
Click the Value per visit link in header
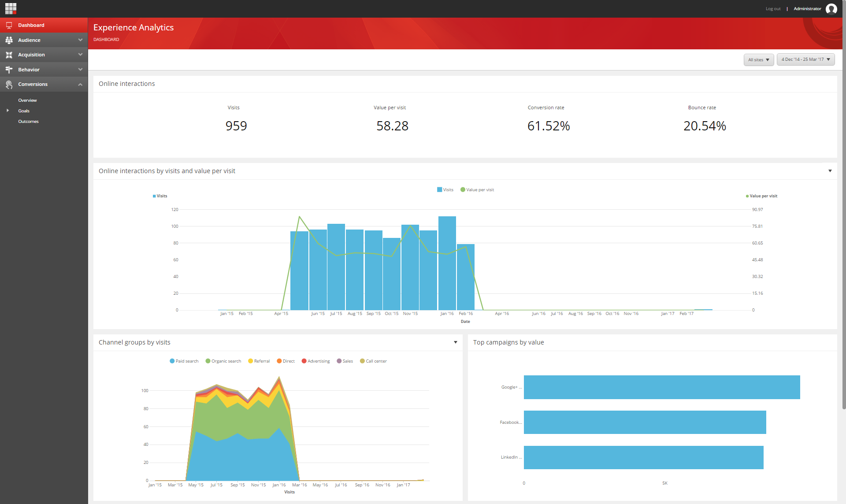tap(390, 107)
